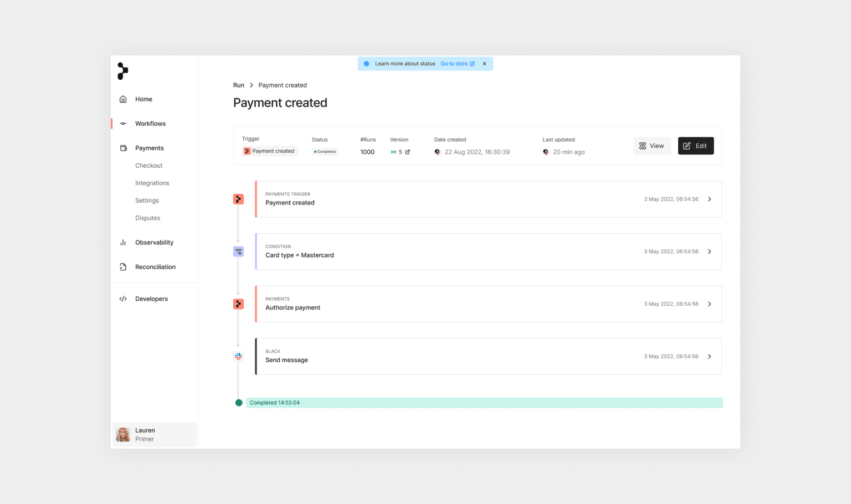This screenshot has height=504, width=851.
Task: Click the SLACK step label
Action: (273, 352)
